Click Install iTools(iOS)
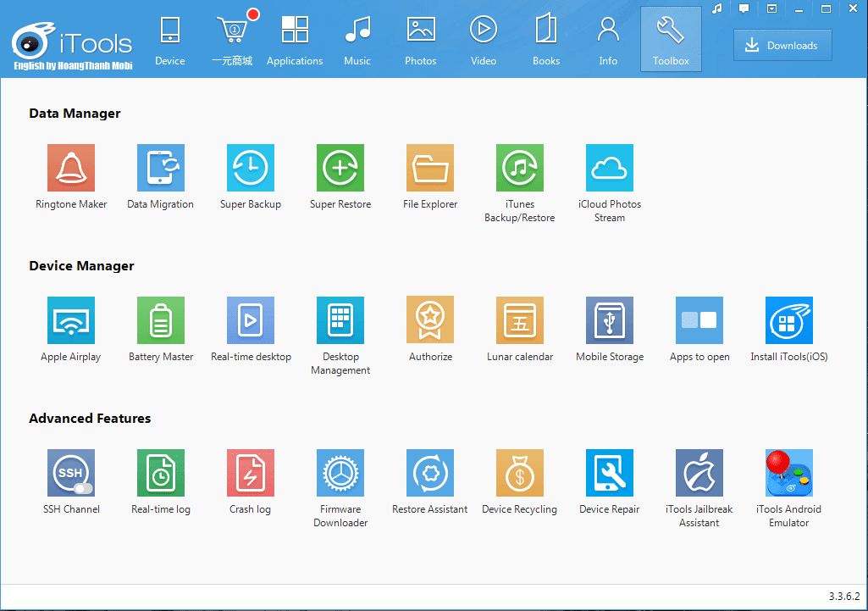This screenshot has width=868, height=611. tap(789, 320)
